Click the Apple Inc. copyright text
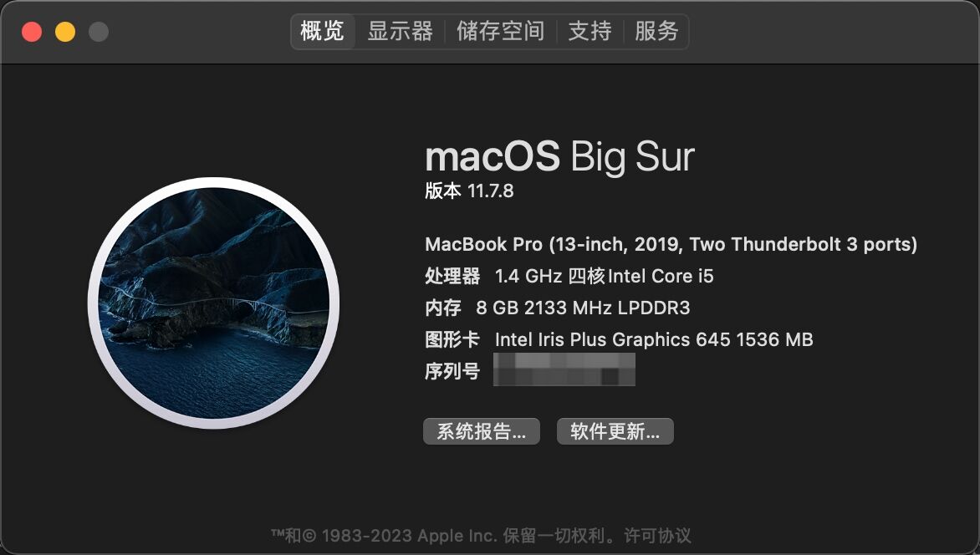This screenshot has width=980, height=555. (447, 536)
